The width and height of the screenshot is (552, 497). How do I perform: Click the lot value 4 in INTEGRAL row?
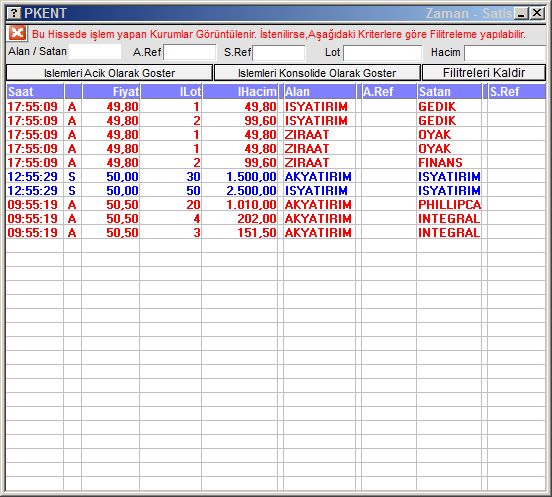coord(196,219)
